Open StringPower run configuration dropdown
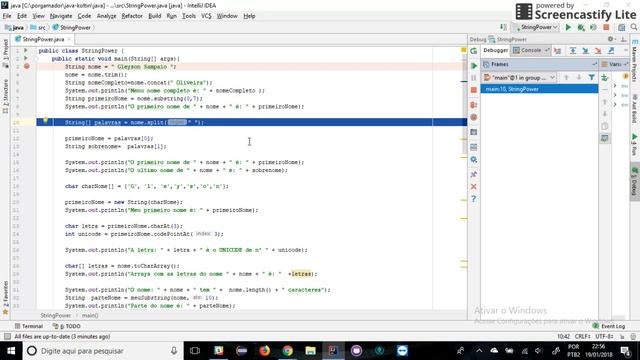The image size is (640, 360). click(536, 27)
